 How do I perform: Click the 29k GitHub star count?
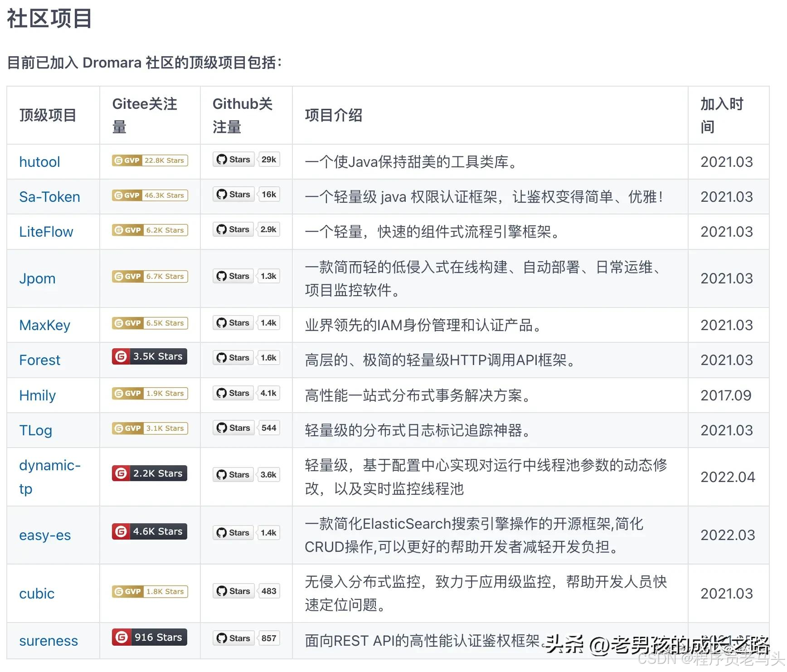[269, 160]
